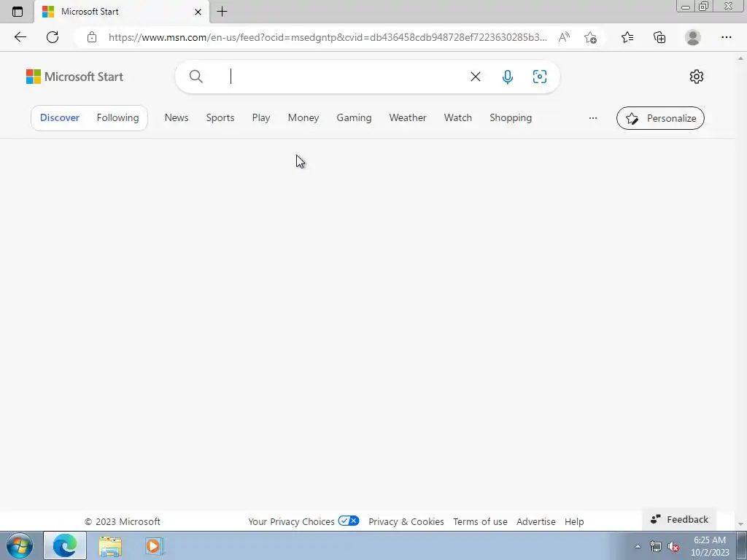Open the browser profile avatar

(693, 37)
